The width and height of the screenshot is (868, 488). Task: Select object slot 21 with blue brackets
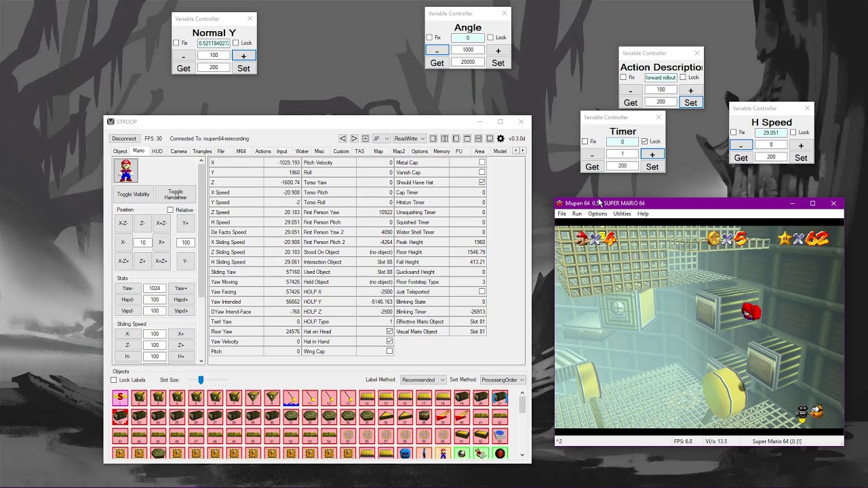coord(500,398)
